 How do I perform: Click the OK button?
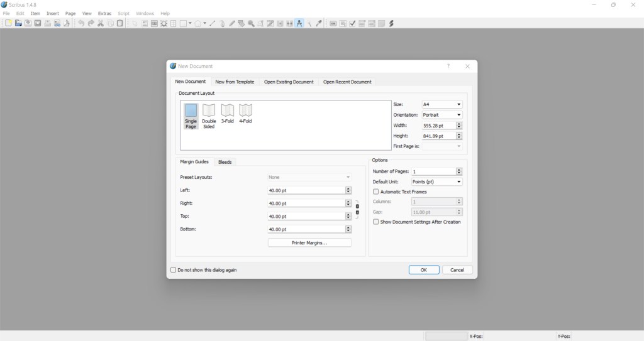(424, 269)
